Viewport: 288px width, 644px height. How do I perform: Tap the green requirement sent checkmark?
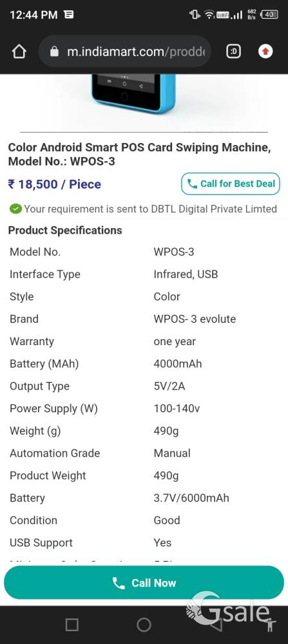(15, 209)
